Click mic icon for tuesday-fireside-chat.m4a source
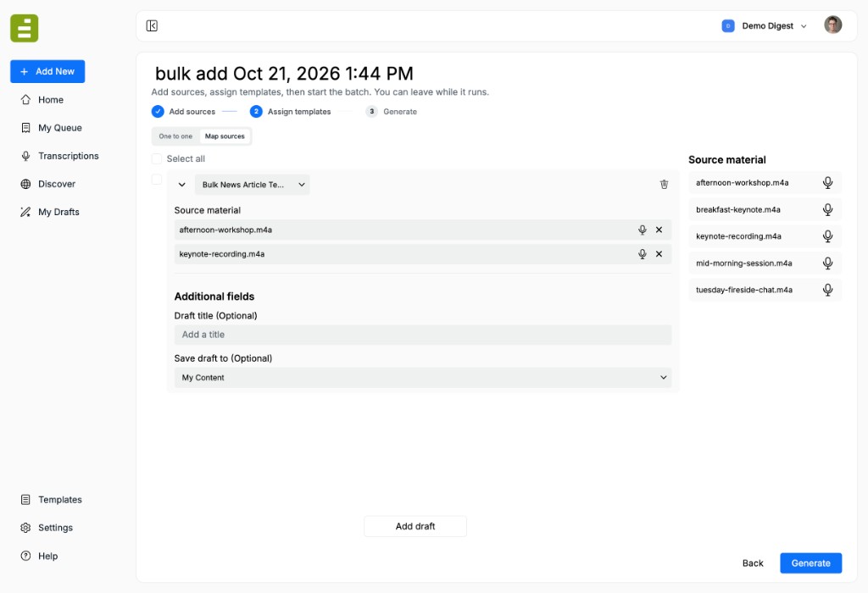868x593 pixels. (x=827, y=290)
